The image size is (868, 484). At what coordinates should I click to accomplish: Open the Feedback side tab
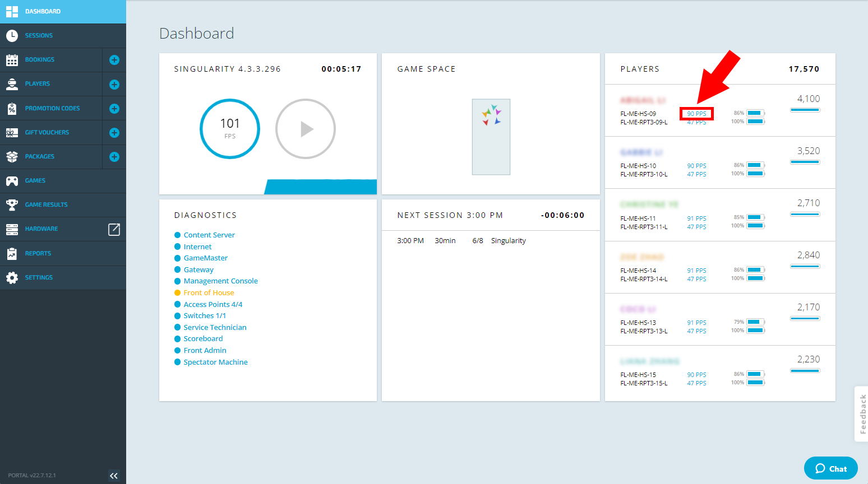pyautogui.click(x=862, y=413)
